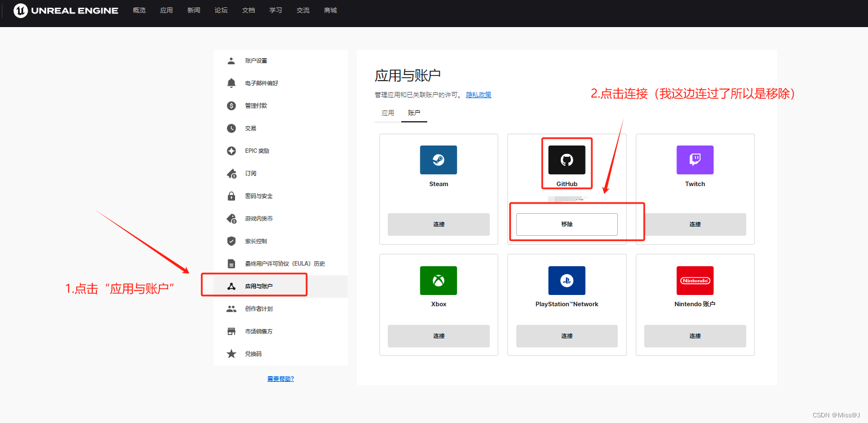Select 兑换码 in the sidebar
The image size is (868, 423).
tap(281, 354)
